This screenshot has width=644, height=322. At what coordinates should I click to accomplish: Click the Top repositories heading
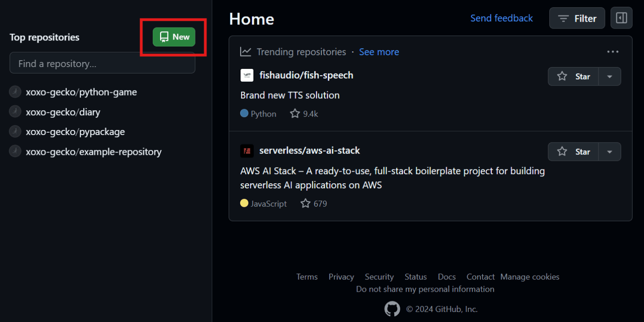pyautogui.click(x=45, y=37)
